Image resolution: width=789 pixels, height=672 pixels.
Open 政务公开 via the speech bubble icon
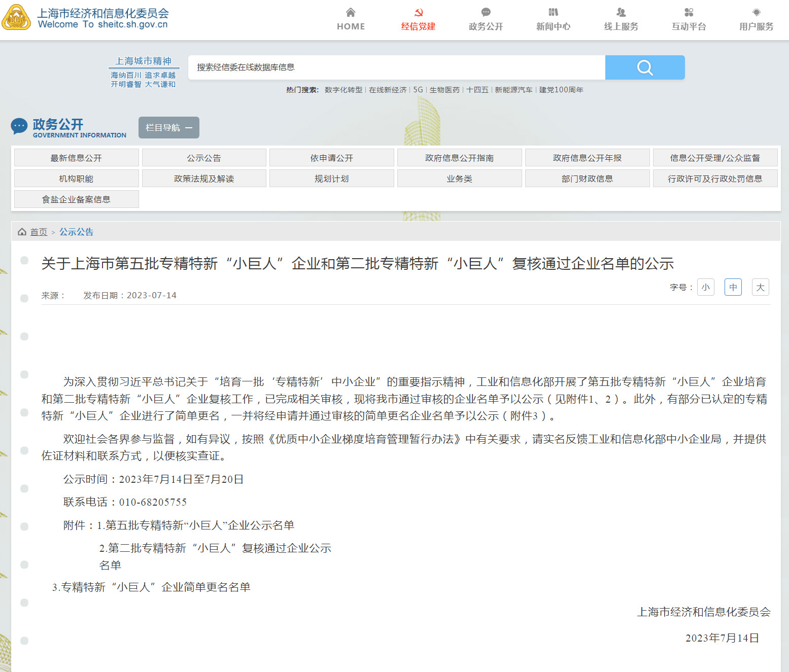[x=485, y=12]
